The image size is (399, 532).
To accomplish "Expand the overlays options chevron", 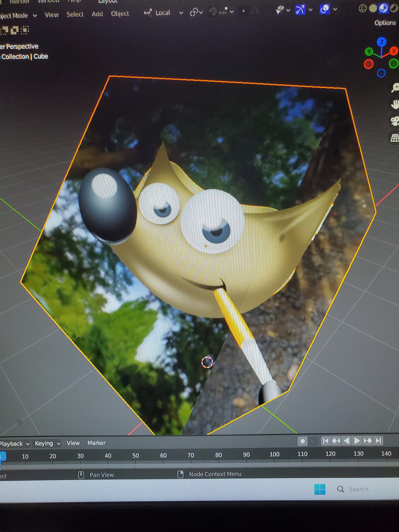I will click(x=335, y=9).
